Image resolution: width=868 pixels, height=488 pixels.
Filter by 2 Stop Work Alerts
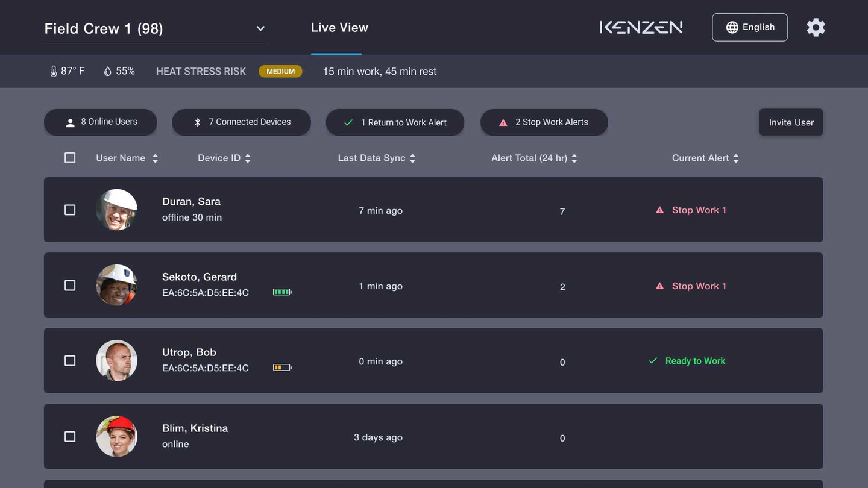pyautogui.click(x=544, y=122)
